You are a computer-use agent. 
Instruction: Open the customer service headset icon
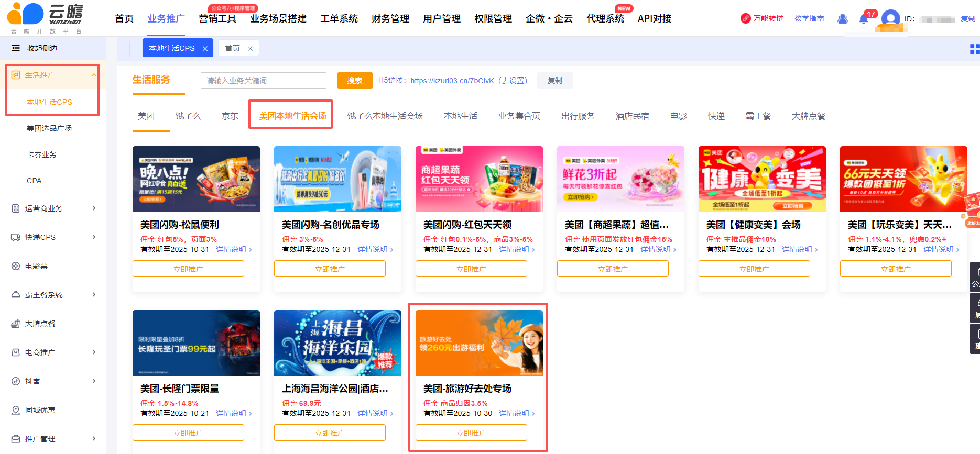coord(843,19)
